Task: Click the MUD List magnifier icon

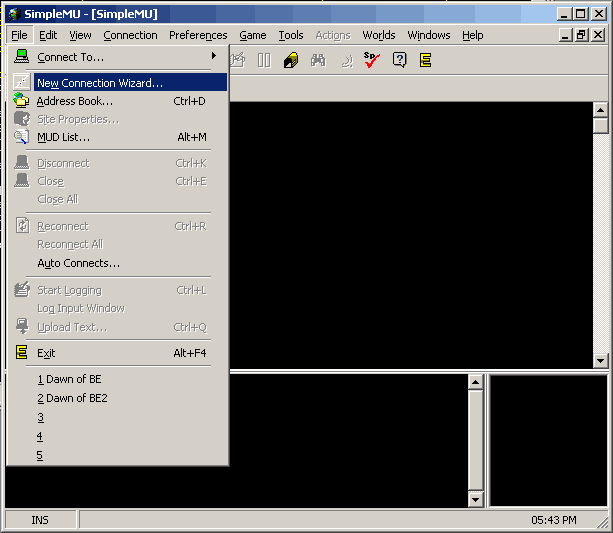Action: click(22, 137)
